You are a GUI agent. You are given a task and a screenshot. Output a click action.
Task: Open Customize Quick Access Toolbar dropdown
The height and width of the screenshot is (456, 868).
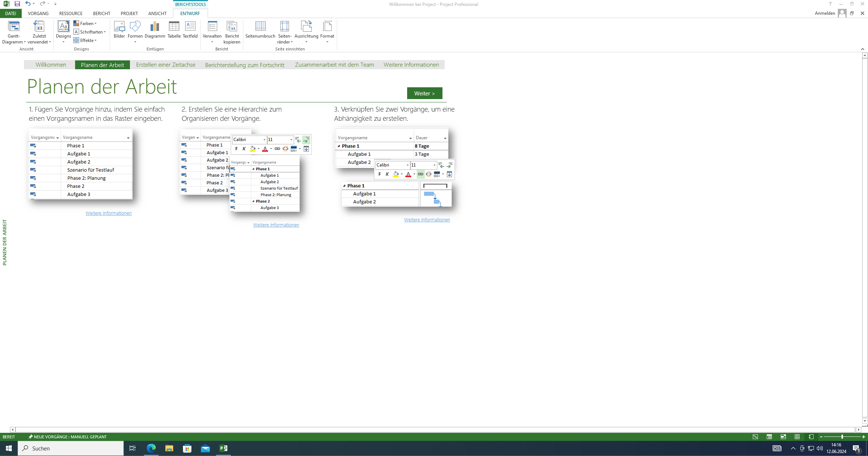tap(55, 4)
